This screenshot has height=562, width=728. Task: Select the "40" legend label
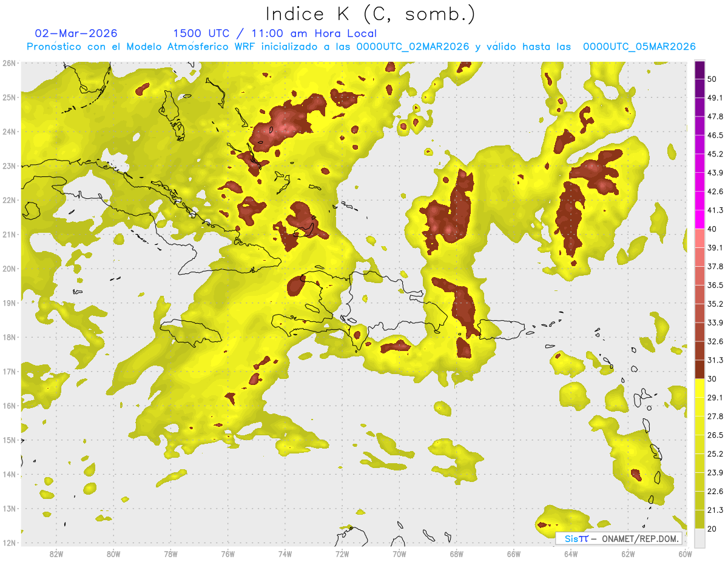(713, 229)
